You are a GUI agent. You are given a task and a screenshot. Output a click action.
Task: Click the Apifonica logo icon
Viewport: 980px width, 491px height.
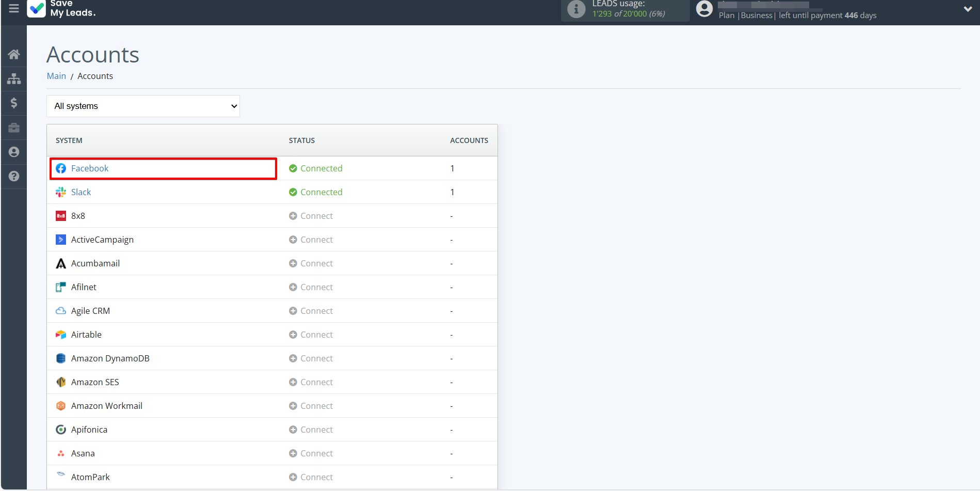click(61, 430)
